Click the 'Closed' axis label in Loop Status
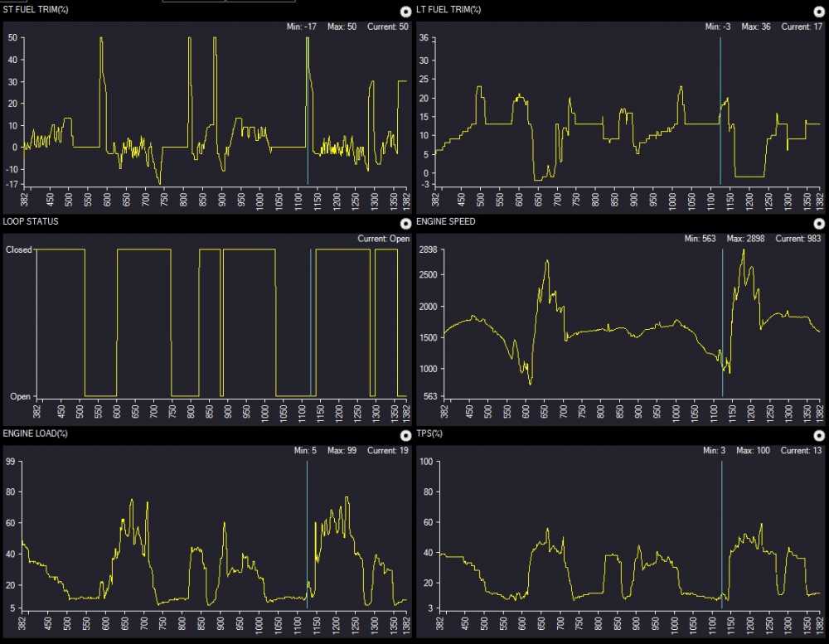 click(19, 249)
